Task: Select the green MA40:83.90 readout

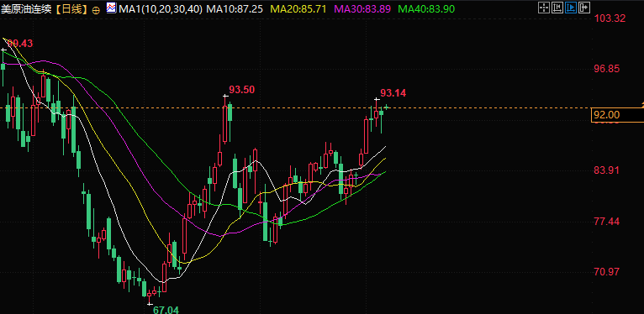Action: point(427,9)
